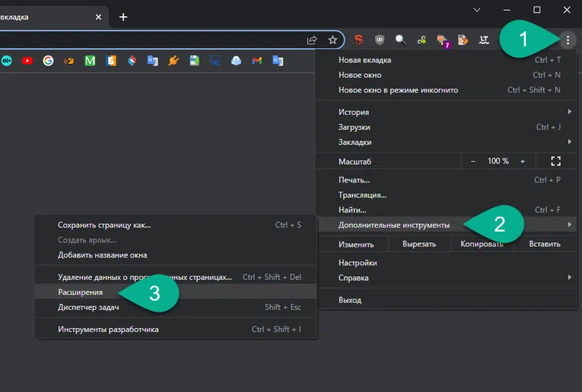
Task: Enter fullscreen mode via zoom row icon
Action: [x=556, y=161]
